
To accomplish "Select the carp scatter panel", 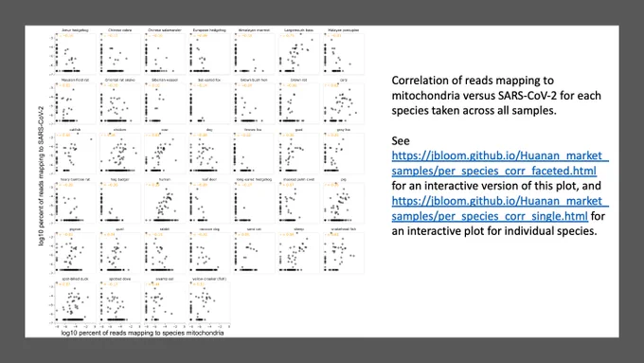I will click(x=344, y=102).
